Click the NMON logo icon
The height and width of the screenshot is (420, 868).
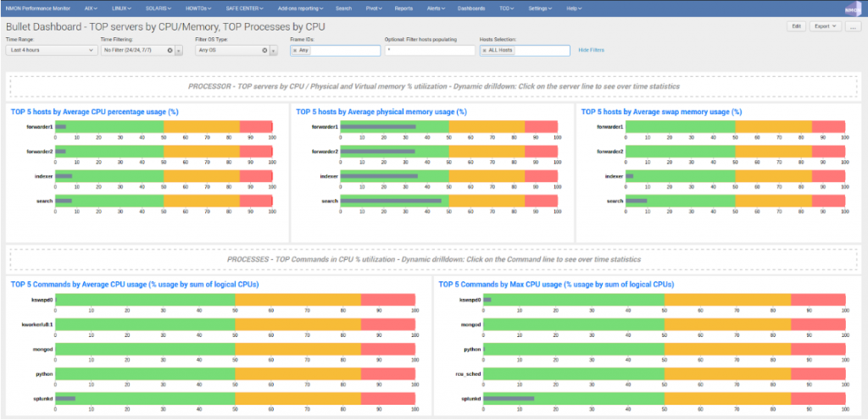tap(853, 8)
